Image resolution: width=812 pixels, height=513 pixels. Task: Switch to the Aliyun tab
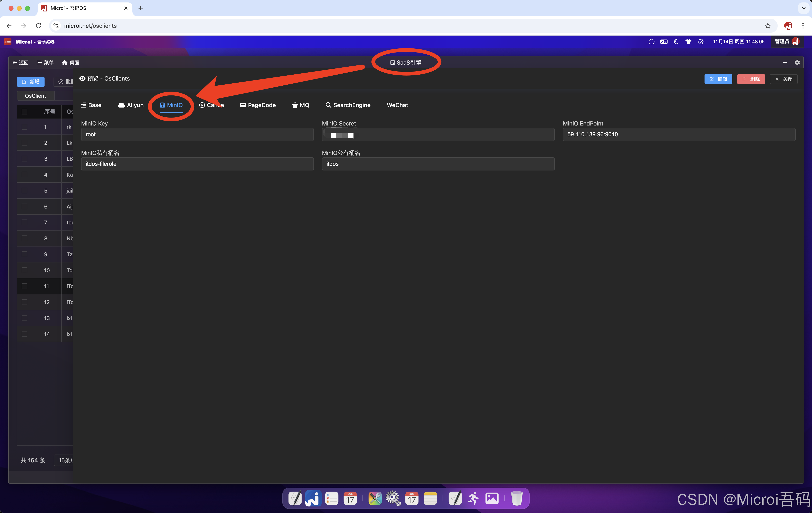click(x=131, y=105)
